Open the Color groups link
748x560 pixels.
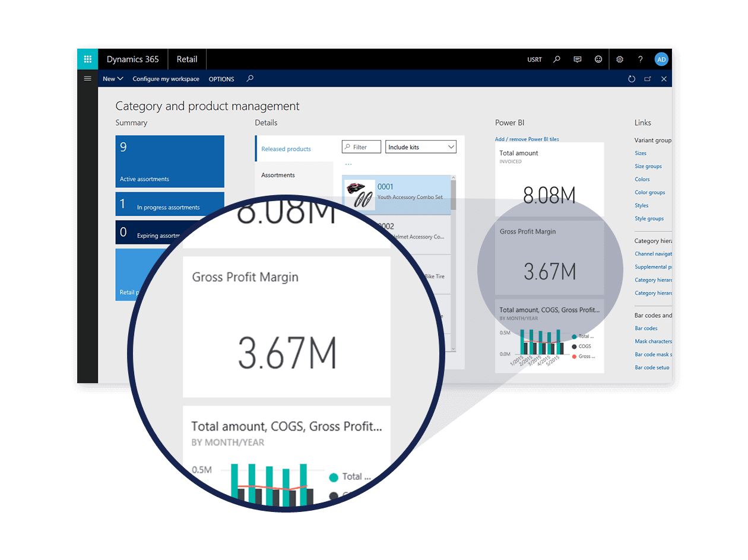(x=649, y=192)
